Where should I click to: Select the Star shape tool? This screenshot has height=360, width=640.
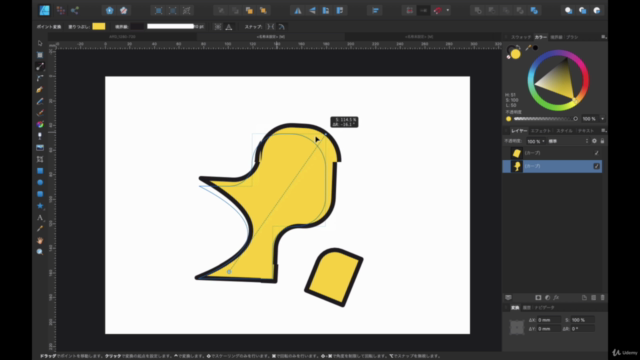(x=40, y=206)
